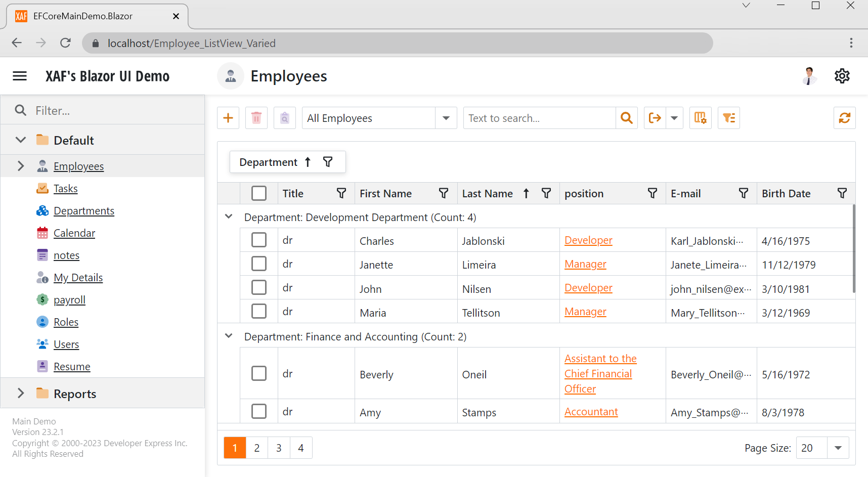Check the row for Charles Jablonski

coord(259,240)
